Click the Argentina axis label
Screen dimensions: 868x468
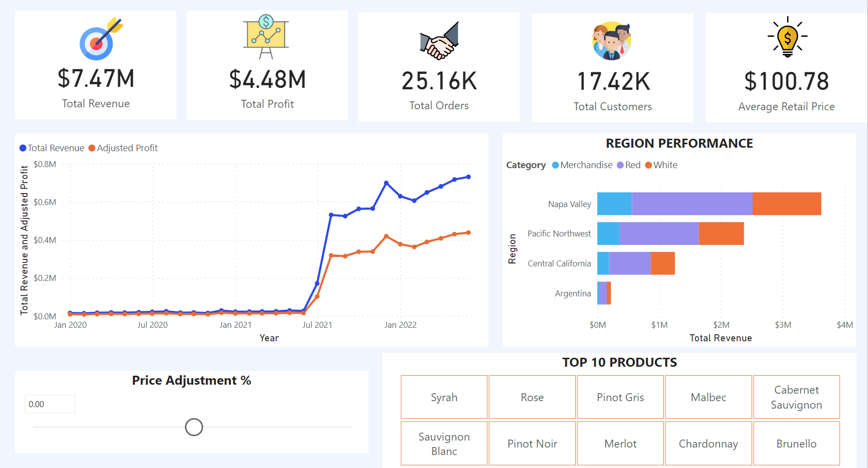tap(573, 293)
